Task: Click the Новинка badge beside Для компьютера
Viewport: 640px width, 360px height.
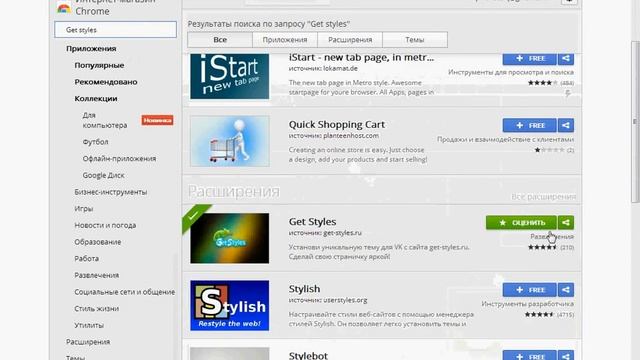Action: (158, 120)
